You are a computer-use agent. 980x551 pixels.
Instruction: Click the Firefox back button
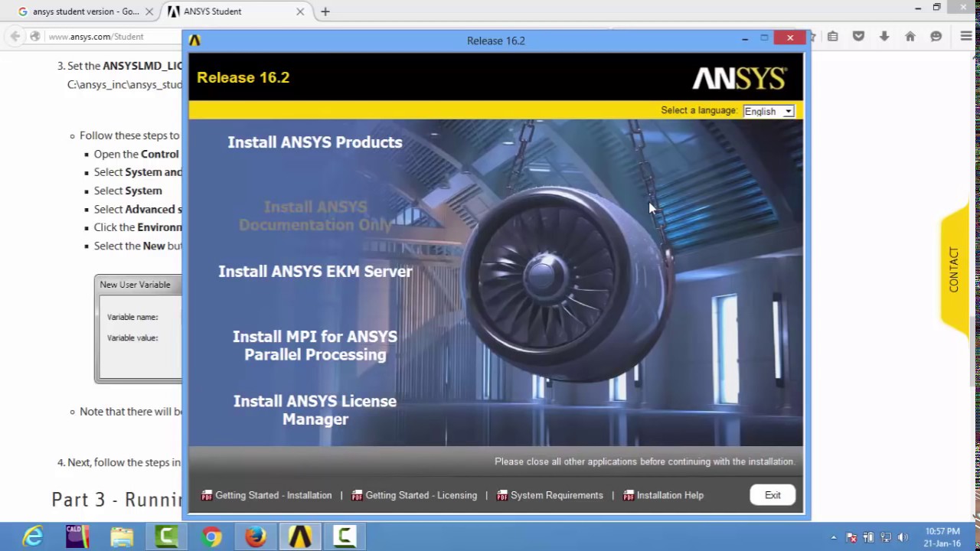(x=15, y=36)
